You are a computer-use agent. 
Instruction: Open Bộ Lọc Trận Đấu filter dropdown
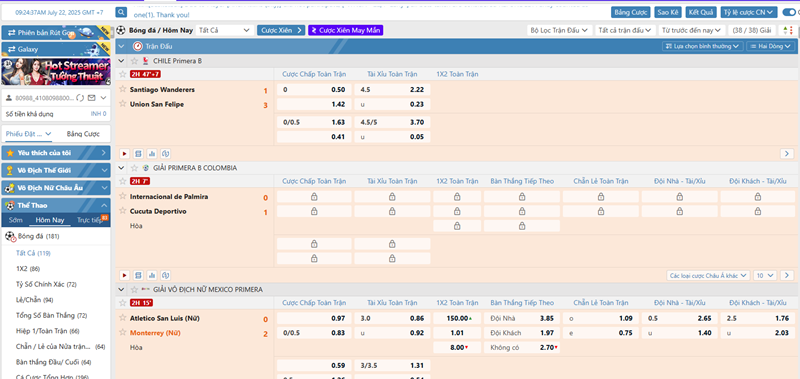tap(559, 31)
